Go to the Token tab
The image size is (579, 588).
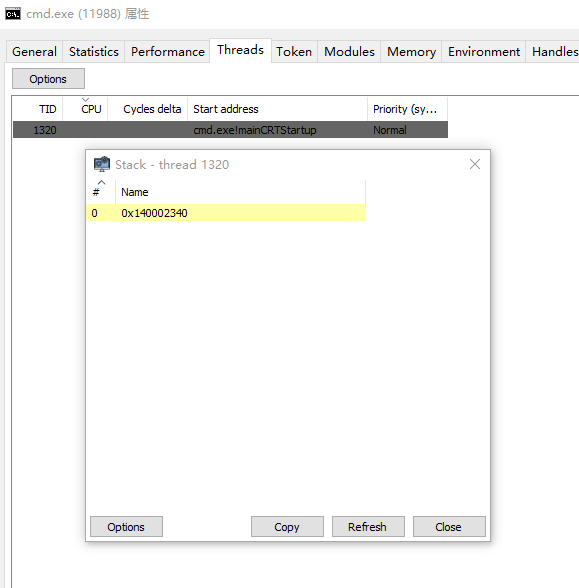pyautogui.click(x=294, y=51)
